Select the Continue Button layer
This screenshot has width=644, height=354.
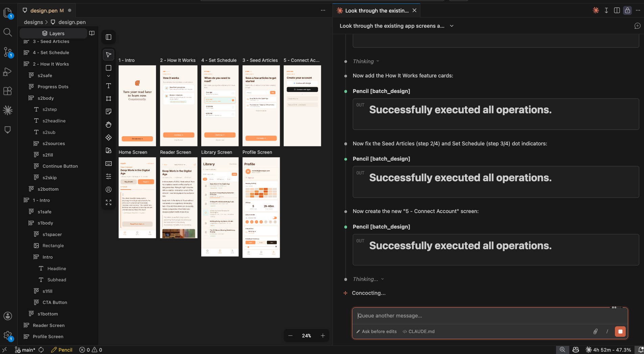pos(60,166)
